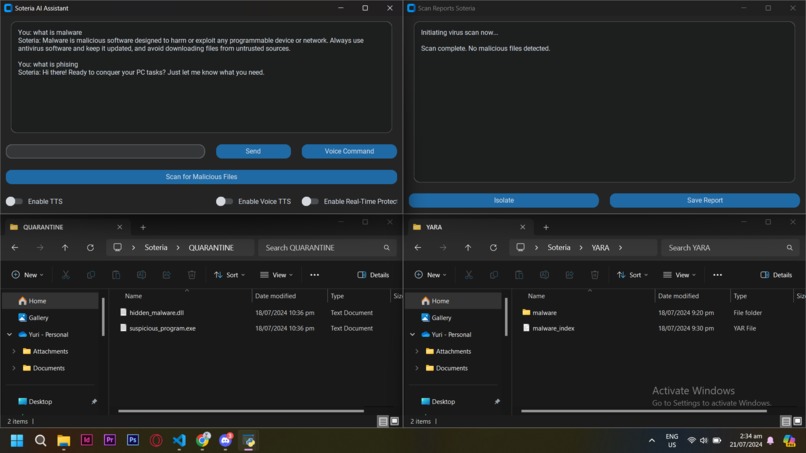
Task: Open the View dropdown in QUARANTINE window
Action: [277, 275]
